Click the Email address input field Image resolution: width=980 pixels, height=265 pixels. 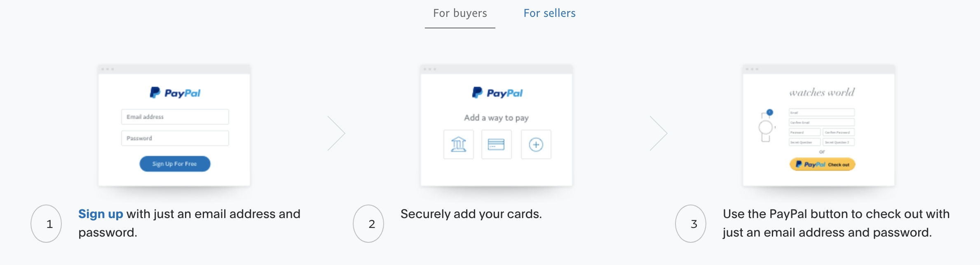coord(175,116)
